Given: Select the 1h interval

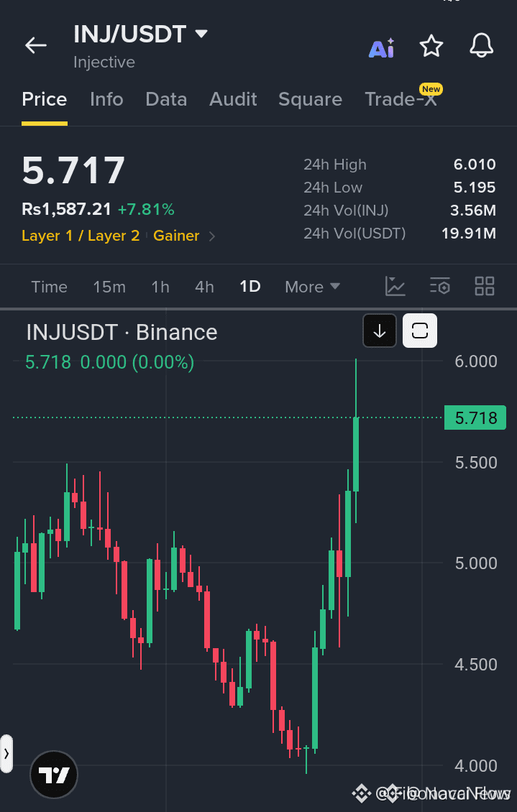Looking at the screenshot, I should pos(160,287).
